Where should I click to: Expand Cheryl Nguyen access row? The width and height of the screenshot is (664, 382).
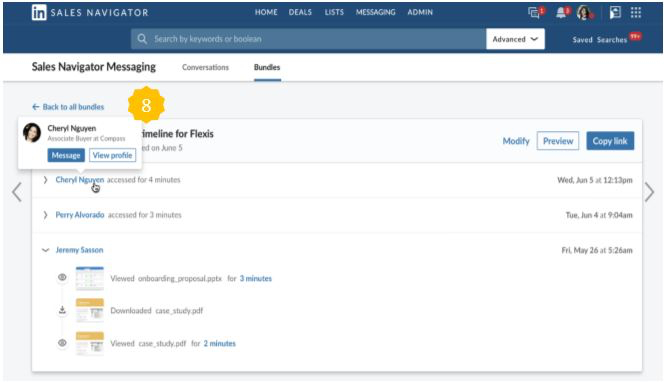[x=45, y=180]
